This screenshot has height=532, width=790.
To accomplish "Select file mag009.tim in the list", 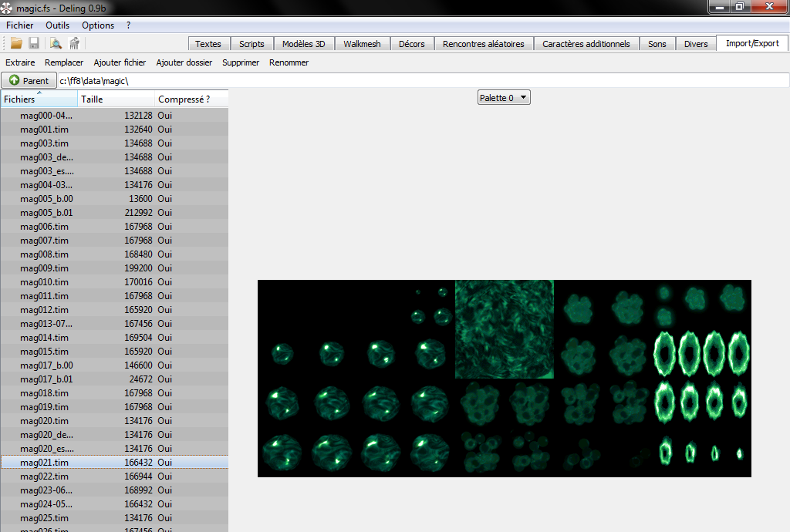I will point(114,268).
